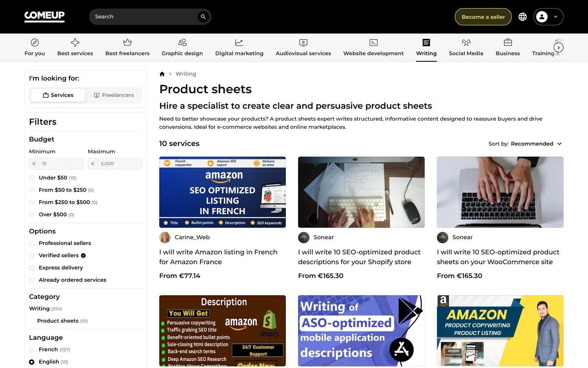Click the Website development terminal icon
The image size is (588, 368).
[x=374, y=43]
